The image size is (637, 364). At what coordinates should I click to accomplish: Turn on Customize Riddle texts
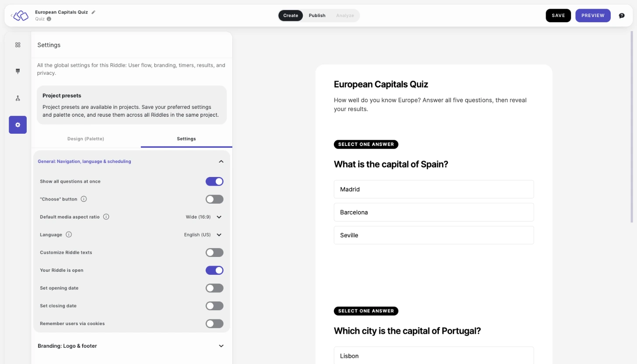tap(214, 253)
